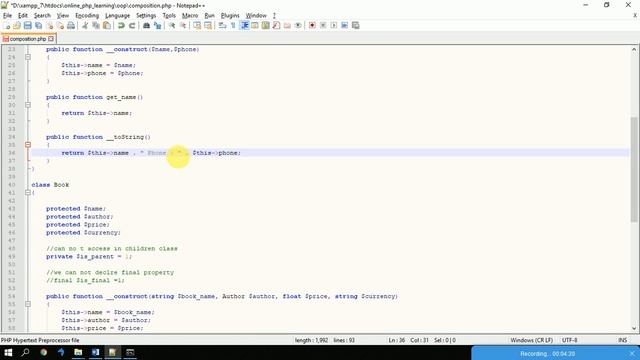Click Windows (CR LF) in status bar

pyautogui.click(x=531, y=340)
